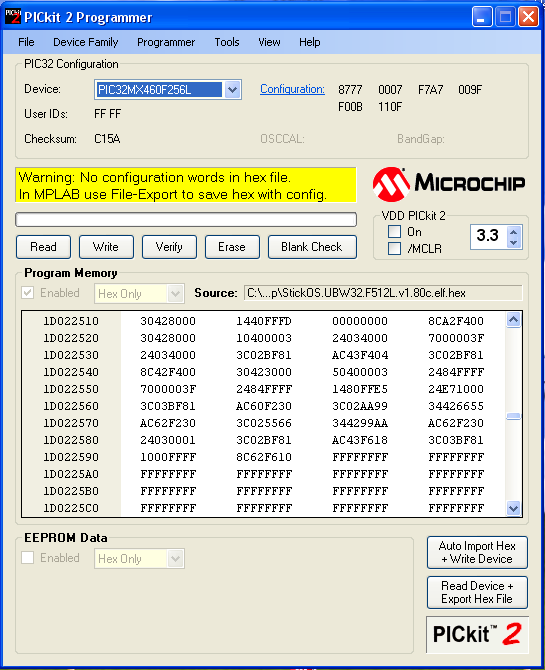545x670 pixels.
Task: Open the Programmer menu
Action: 166,42
